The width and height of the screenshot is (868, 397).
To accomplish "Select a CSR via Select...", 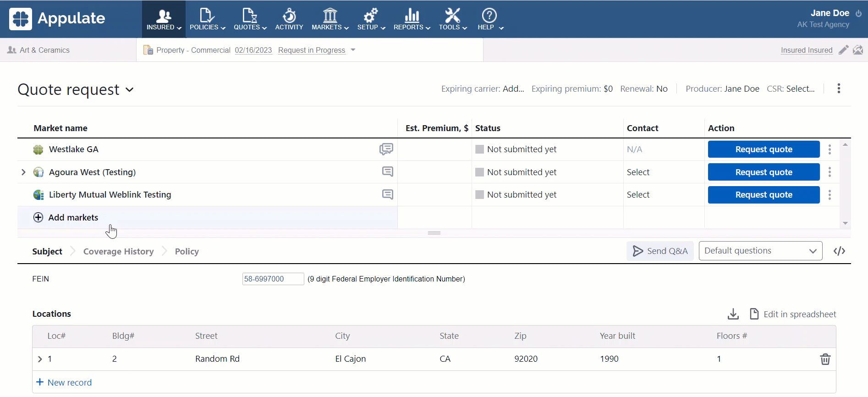I will (x=800, y=88).
